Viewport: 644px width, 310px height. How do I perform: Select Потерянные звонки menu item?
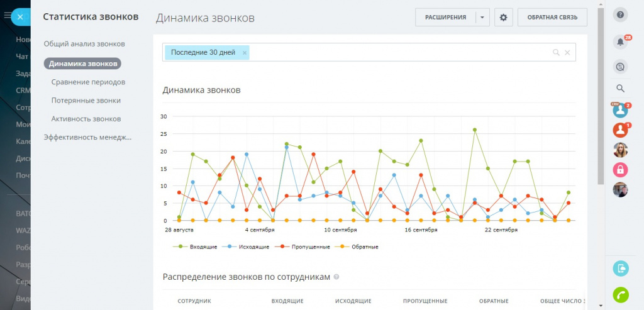[86, 100]
